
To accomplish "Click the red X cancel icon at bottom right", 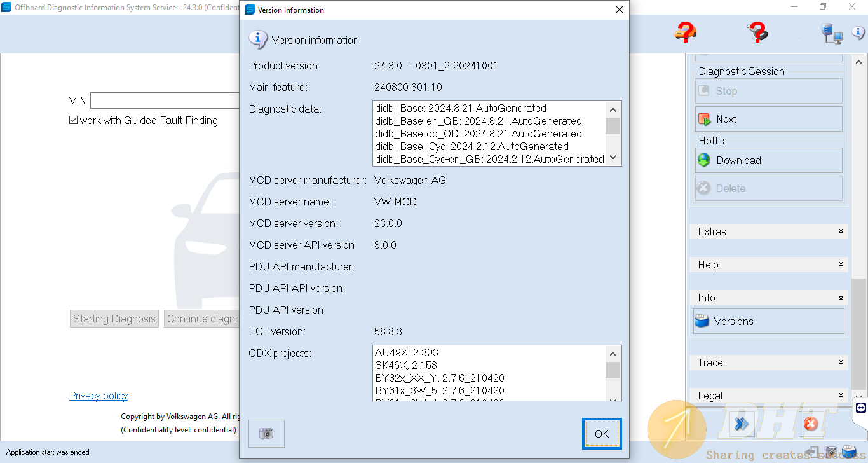I will [810, 424].
